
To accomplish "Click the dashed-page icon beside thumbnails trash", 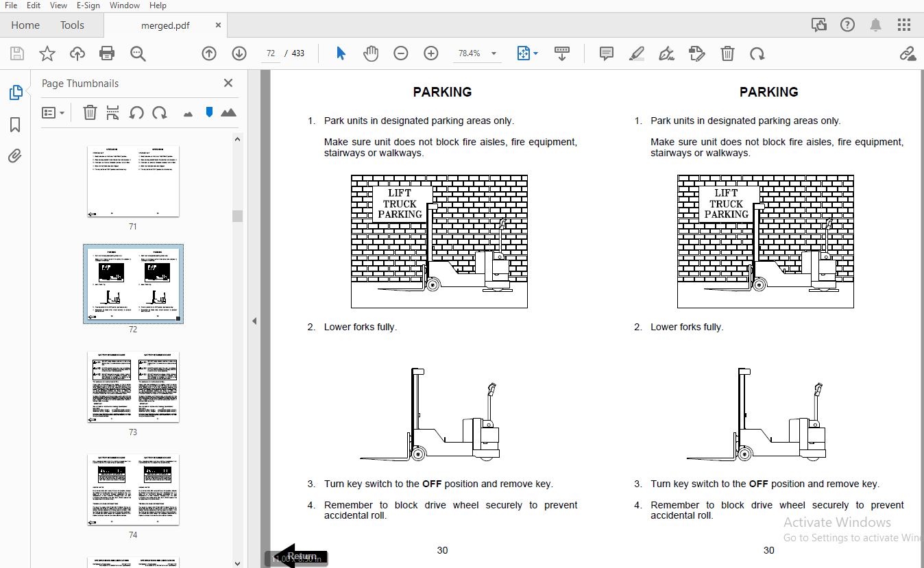I will pos(113,112).
